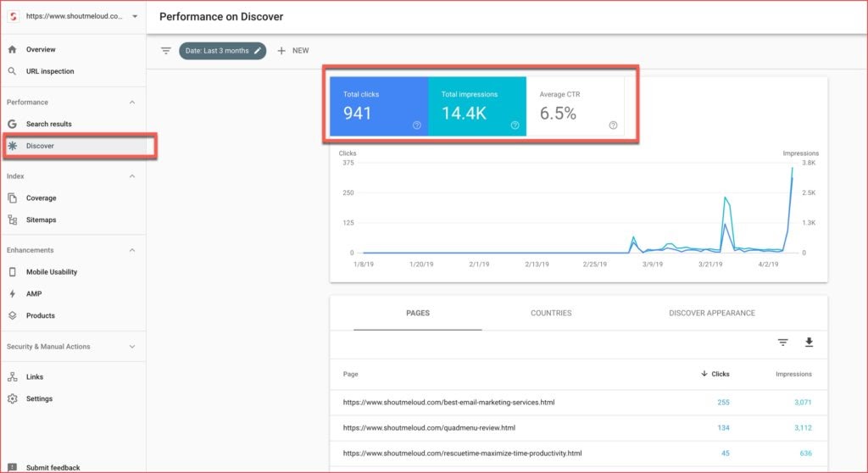Viewport: 868px width, 473px height.
Task: Toggle the Total impressions metric card
Action: (476, 106)
